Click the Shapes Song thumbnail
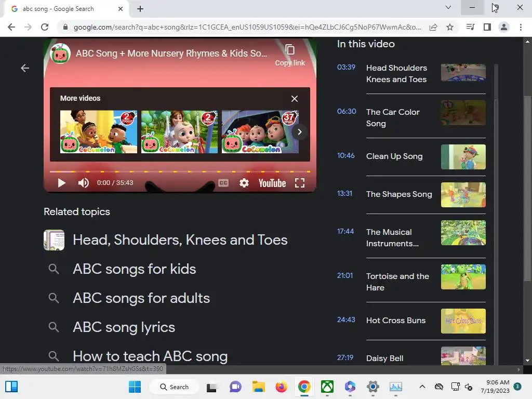532x399 pixels. tap(463, 195)
